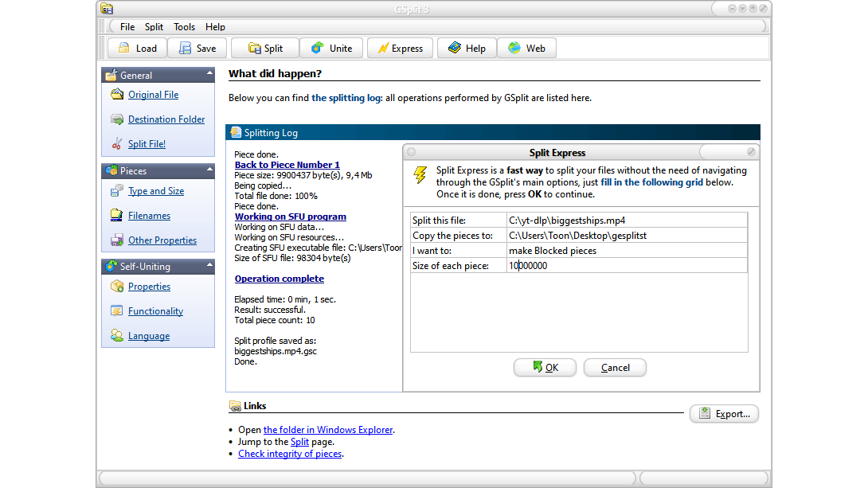This screenshot has height=488, width=868.
Task: Jump to the Split page link
Action: [x=299, y=442]
